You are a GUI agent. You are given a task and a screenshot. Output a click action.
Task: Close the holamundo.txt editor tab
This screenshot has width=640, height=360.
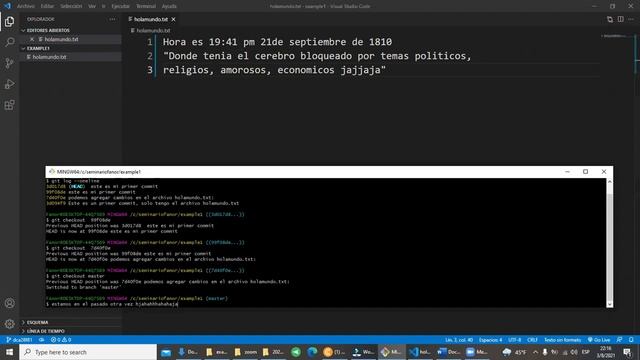coord(173,19)
